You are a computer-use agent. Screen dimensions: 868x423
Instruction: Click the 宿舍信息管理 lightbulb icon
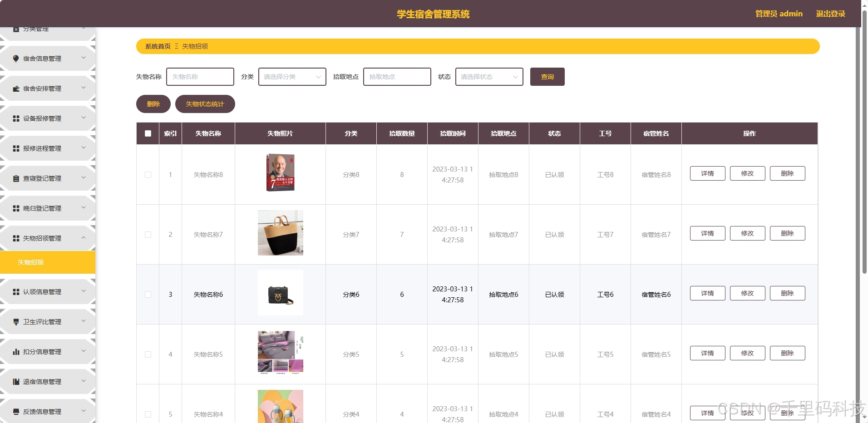coord(16,59)
